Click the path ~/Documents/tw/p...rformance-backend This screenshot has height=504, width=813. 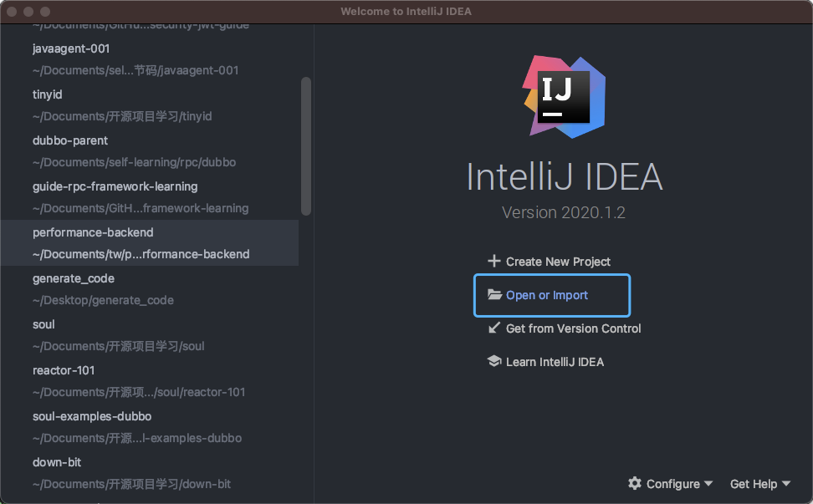pyautogui.click(x=141, y=254)
